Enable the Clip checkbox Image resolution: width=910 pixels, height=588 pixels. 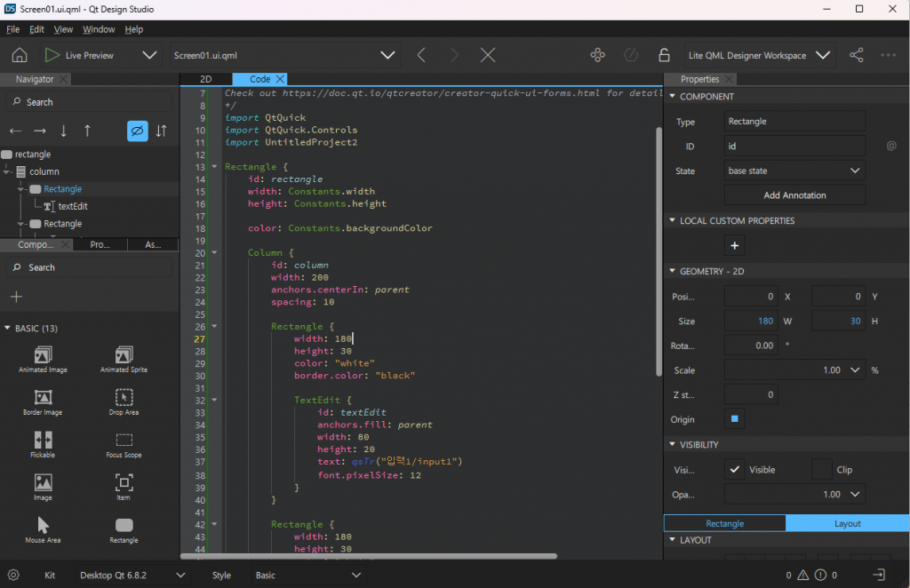(822, 469)
